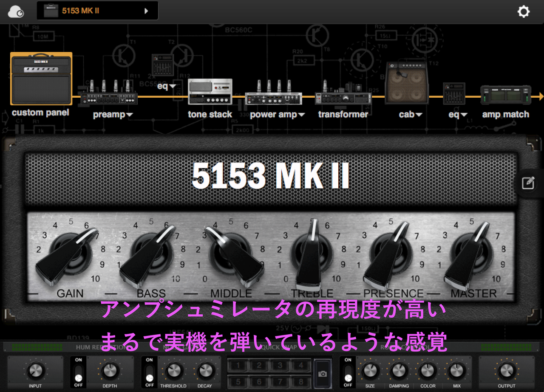Select quick snap slot 7
Viewport: 544px width, 392px height.
click(280, 381)
